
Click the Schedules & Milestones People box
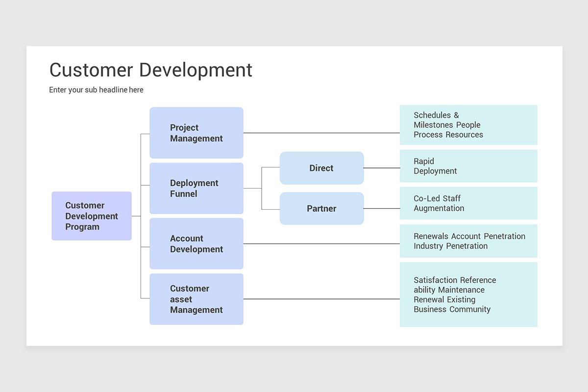(468, 124)
